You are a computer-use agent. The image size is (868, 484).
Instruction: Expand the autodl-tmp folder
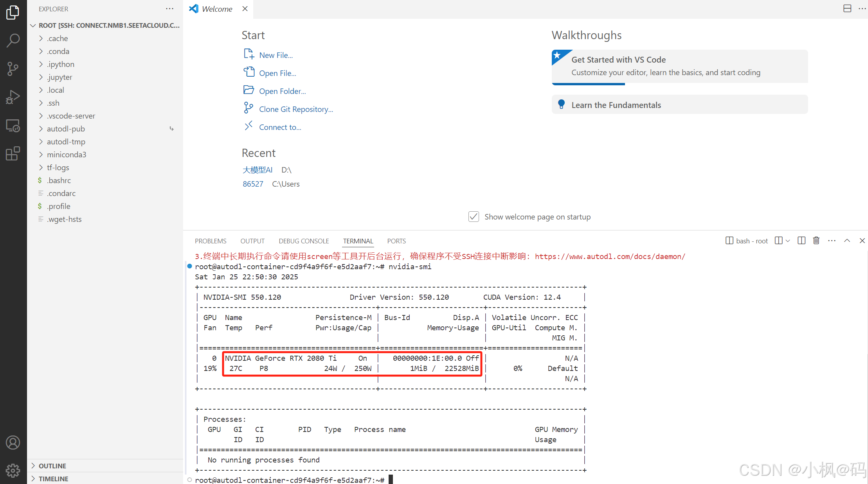coord(66,142)
